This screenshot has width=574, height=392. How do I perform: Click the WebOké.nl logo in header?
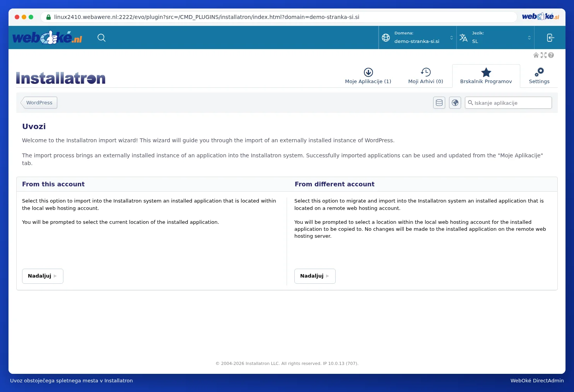(47, 38)
